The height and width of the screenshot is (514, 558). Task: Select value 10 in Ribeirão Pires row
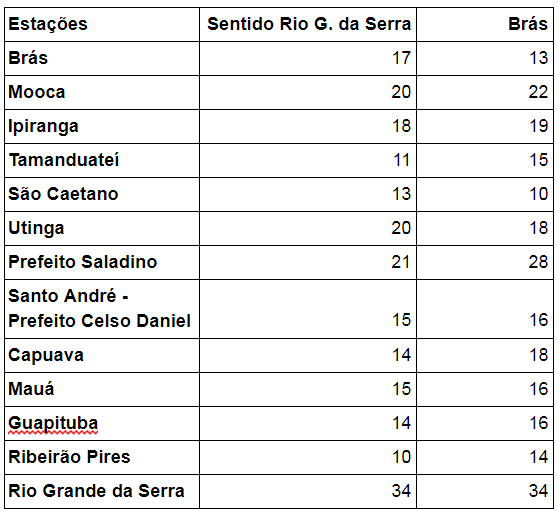(x=401, y=457)
